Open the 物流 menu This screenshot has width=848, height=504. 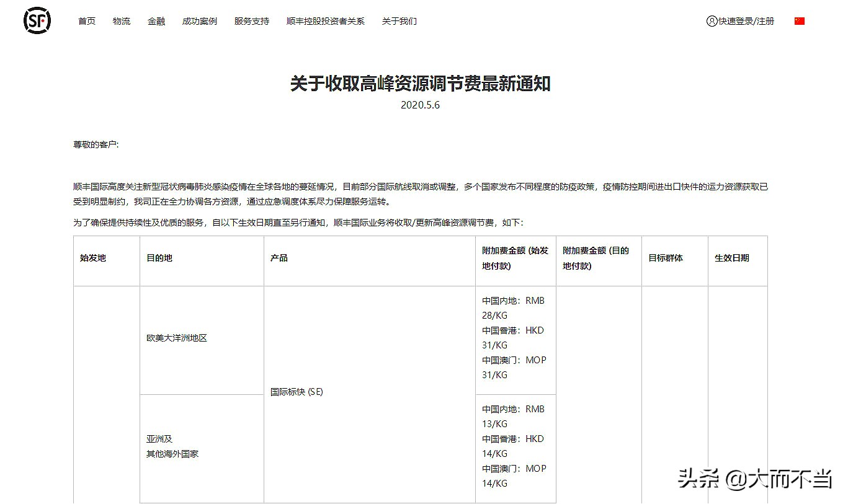pyautogui.click(x=122, y=21)
